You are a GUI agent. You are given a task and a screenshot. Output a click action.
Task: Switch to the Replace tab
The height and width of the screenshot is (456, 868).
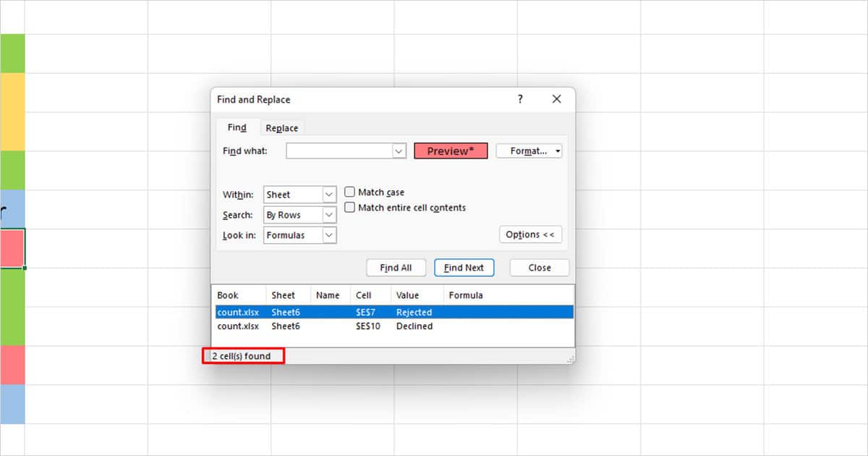pyautogui.click(x=281, y=127)
